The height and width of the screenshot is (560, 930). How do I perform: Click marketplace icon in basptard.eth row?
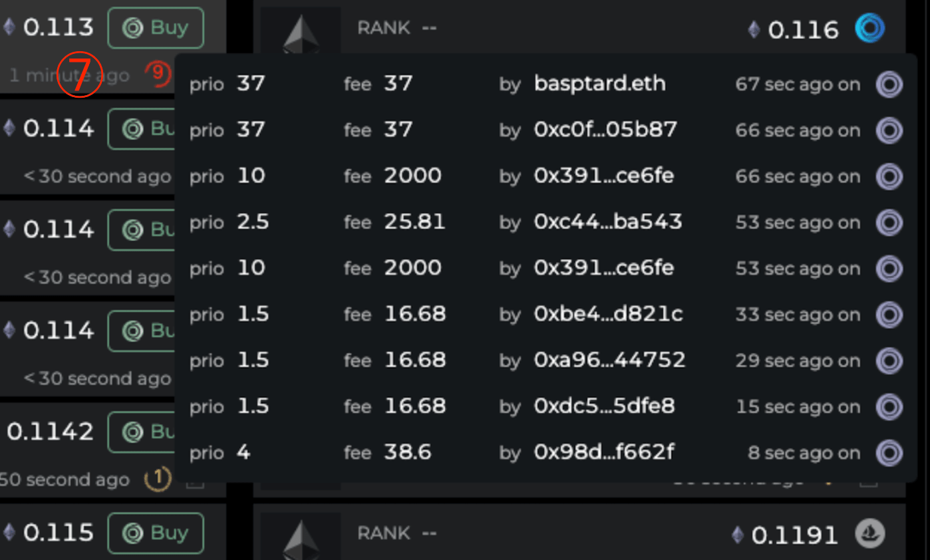[x=889, y=84]
